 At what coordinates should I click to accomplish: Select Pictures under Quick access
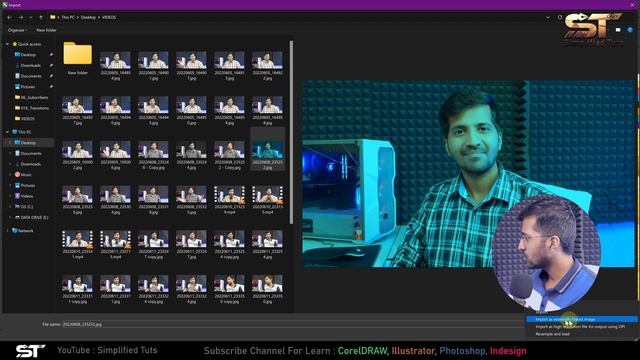coord(28,87)
